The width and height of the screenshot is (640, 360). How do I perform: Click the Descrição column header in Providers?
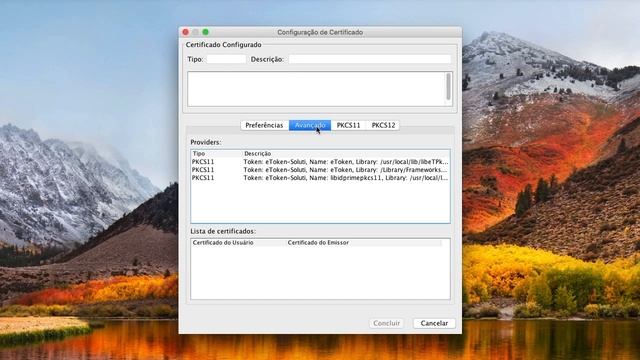pyautogui.click(x=346, y=153)
